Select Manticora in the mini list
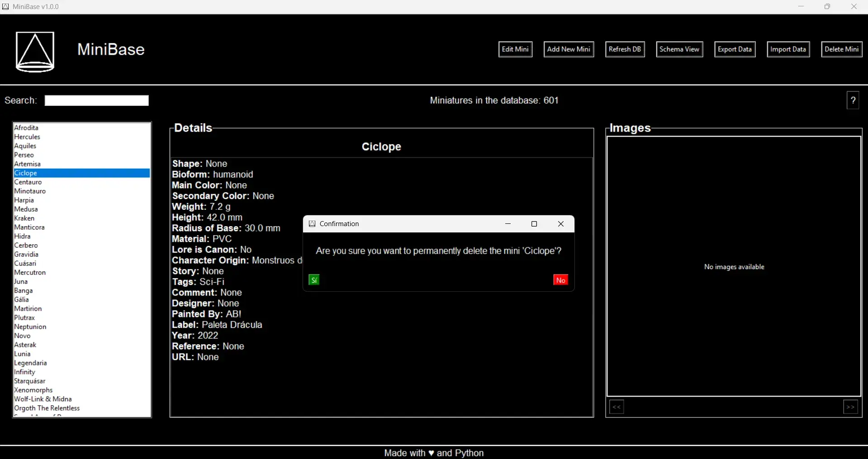This screenshot has width=868, height=459. pyautogui.click(x=82, y=227)
